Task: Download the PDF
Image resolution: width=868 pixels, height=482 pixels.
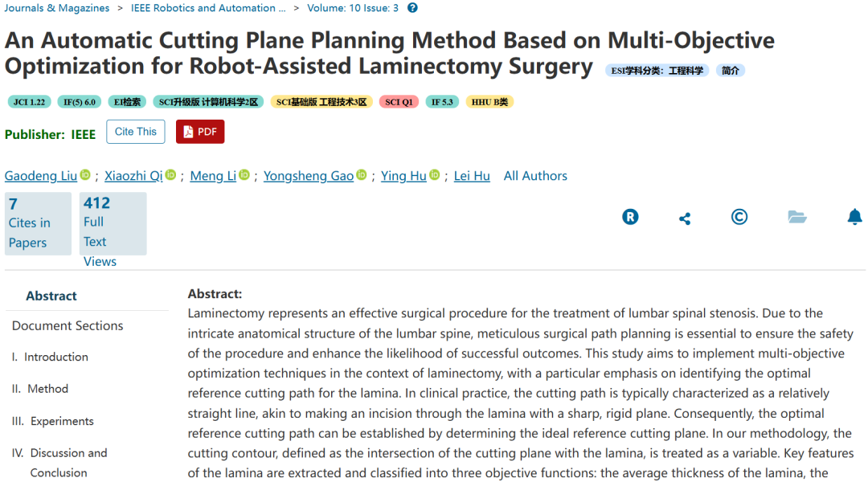Action: pos(200,132)
